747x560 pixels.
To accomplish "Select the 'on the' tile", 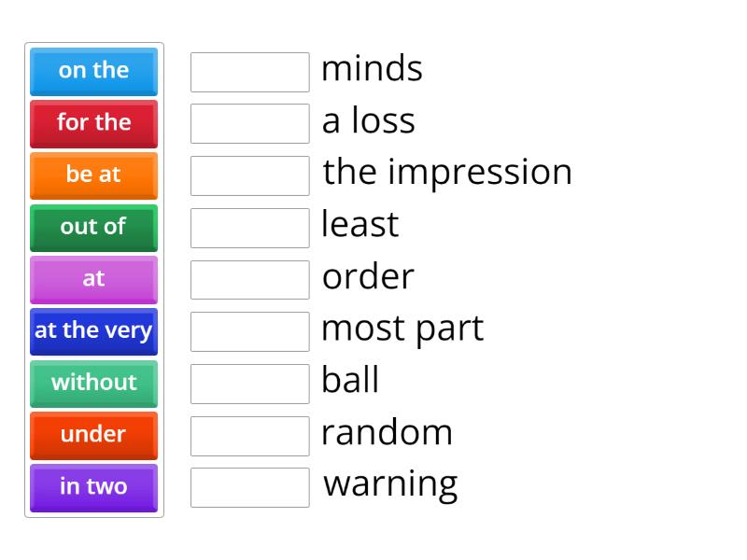I will coord(93,70).
